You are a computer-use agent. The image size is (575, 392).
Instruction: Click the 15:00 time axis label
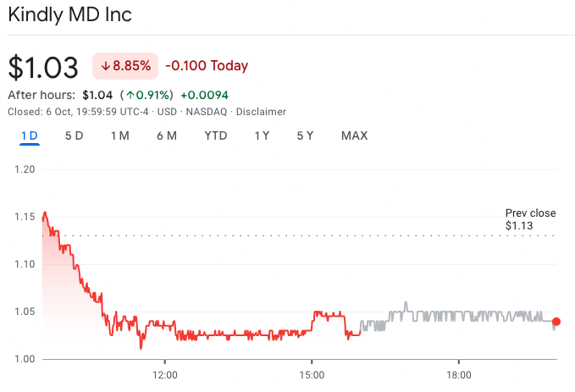312,374
